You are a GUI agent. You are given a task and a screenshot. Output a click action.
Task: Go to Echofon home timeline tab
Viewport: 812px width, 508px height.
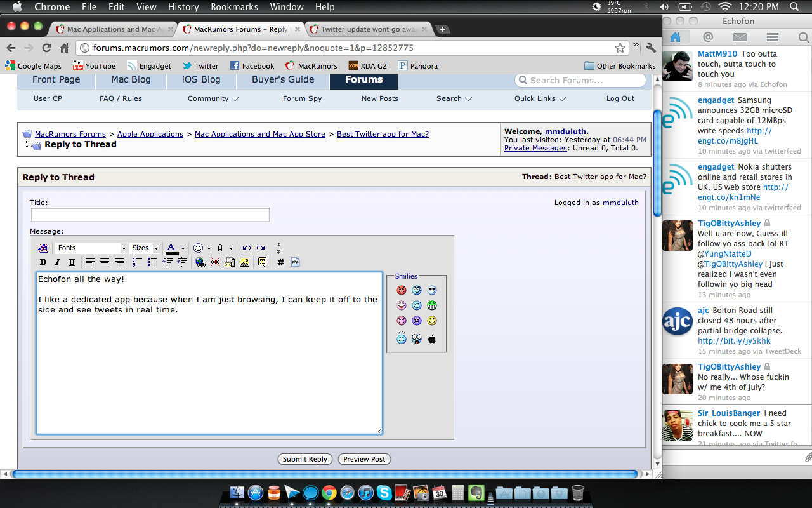click(x=676, y=37)
